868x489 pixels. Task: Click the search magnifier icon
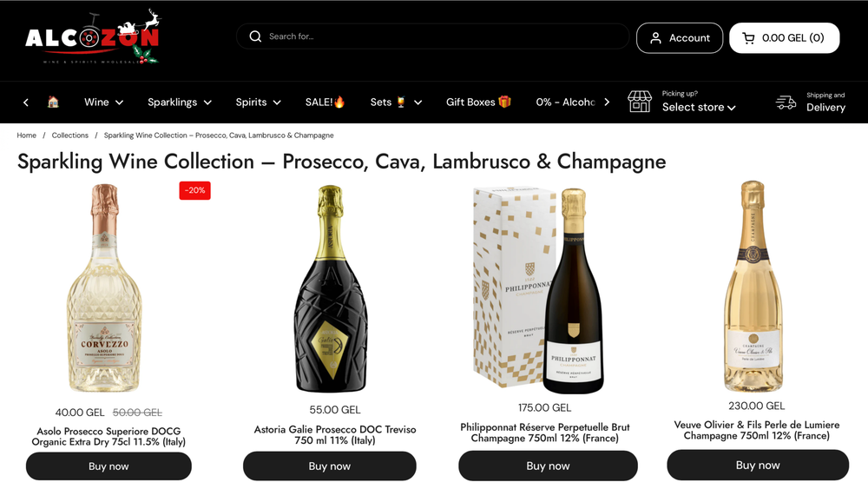click(255, 36)
